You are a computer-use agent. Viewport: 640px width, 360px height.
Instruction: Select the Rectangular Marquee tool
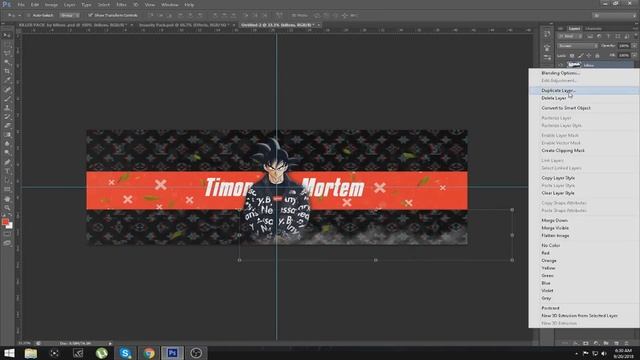point(7,44)
